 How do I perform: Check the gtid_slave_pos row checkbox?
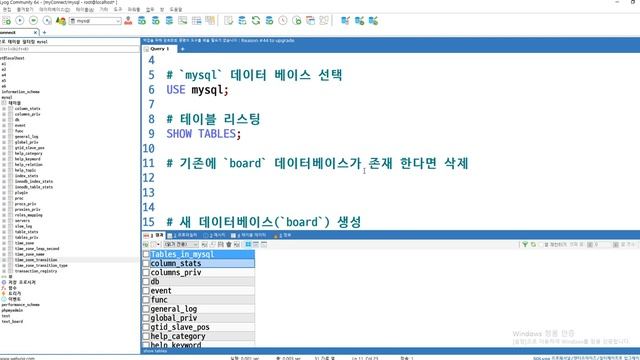pyautogui.click(x=146, y=327)
